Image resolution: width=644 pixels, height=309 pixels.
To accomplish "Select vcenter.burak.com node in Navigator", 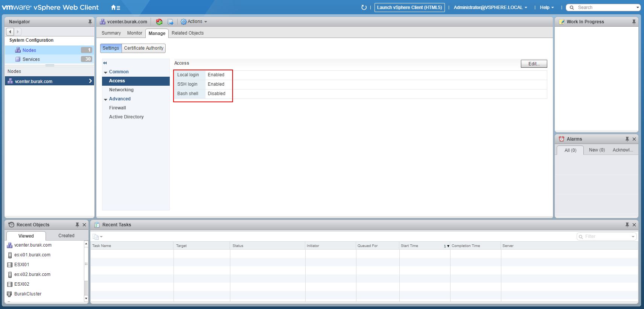I will click(49, 81).
